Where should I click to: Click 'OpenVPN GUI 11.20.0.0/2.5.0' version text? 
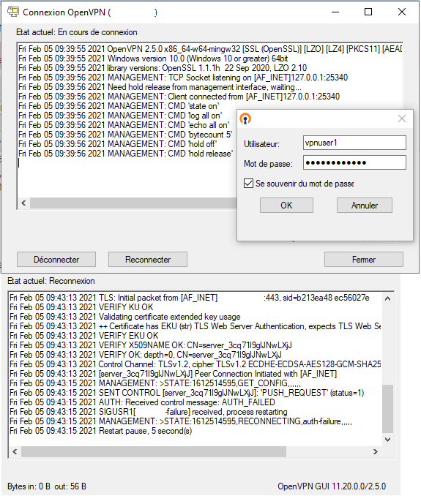pyautogui.click(x=332, y=487)
